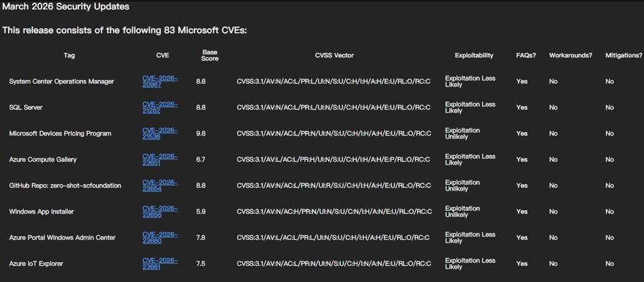The height and width of the screenshot is (282, 644).
Task: Click the CVSS Vector column header
Action: point(334,55)
